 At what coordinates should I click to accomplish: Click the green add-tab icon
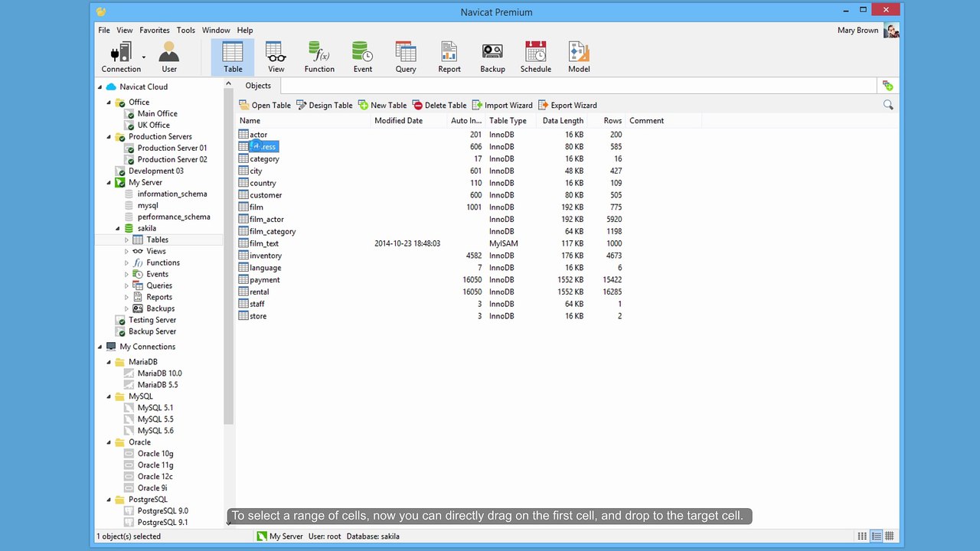(887, 86)
